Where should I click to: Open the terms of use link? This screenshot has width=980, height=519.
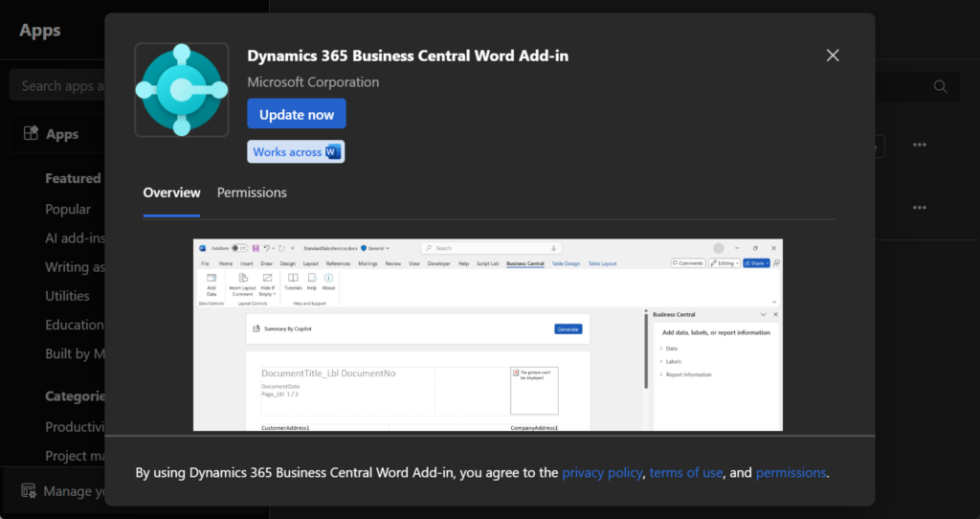687,472
